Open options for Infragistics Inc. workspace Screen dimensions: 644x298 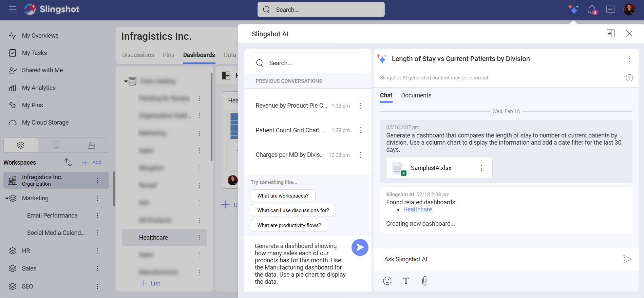tap(97, 180)
